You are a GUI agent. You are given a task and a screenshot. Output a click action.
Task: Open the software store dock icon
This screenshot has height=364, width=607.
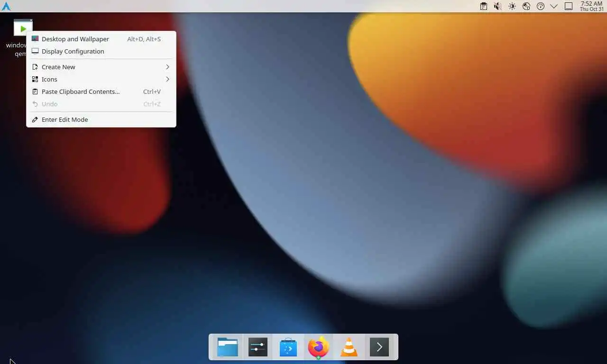coord(288,347)
